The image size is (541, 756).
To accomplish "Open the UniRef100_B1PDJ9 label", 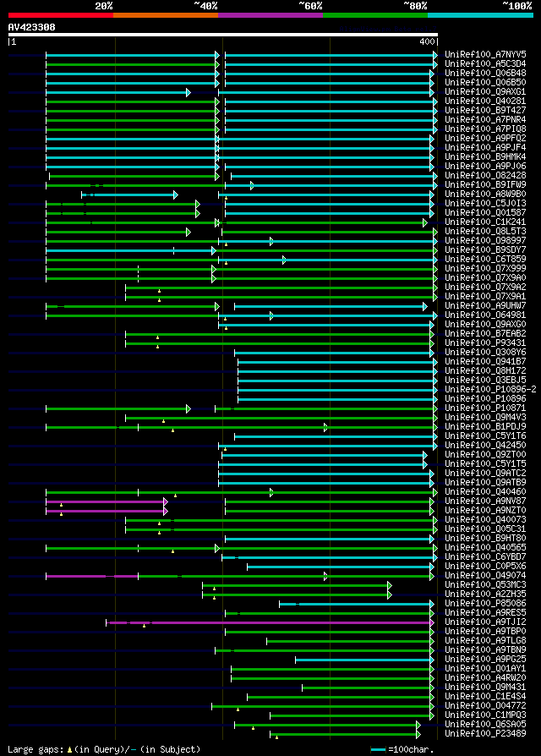I will [x=485, y=427].
